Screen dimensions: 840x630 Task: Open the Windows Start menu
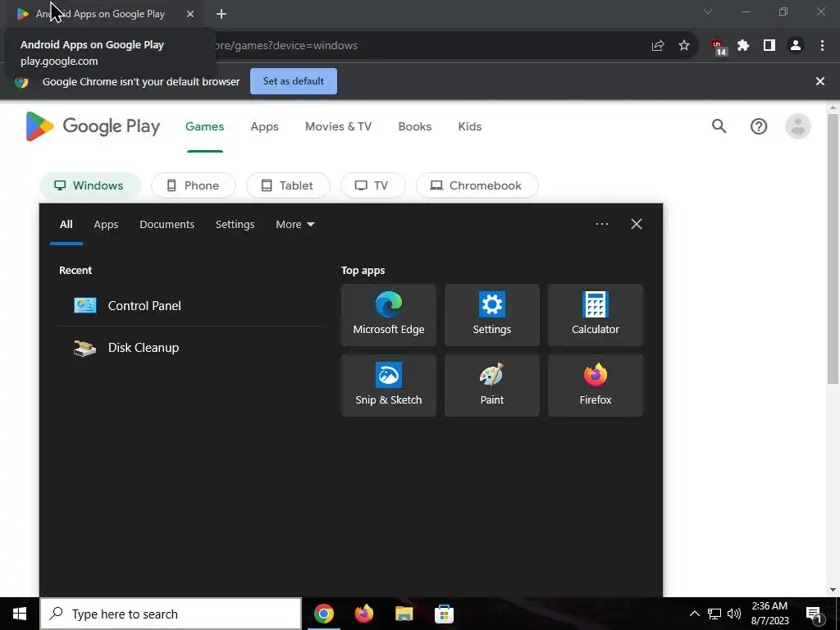20,614
